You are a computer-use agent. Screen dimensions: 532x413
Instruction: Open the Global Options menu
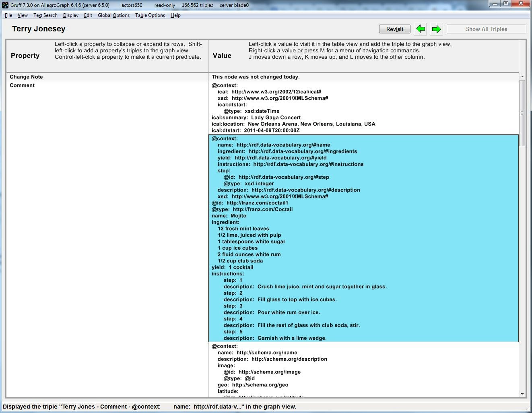(113, 15)
